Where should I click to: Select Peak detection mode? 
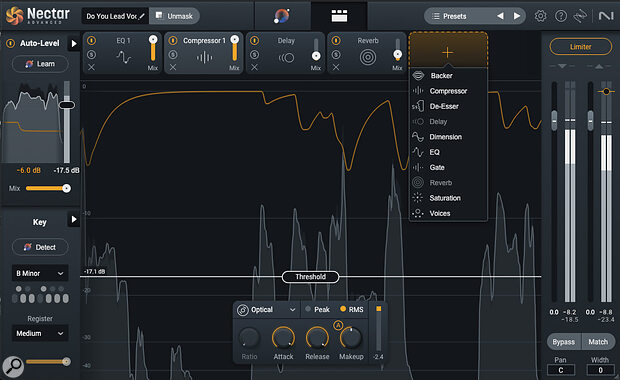tap(318, 309)
